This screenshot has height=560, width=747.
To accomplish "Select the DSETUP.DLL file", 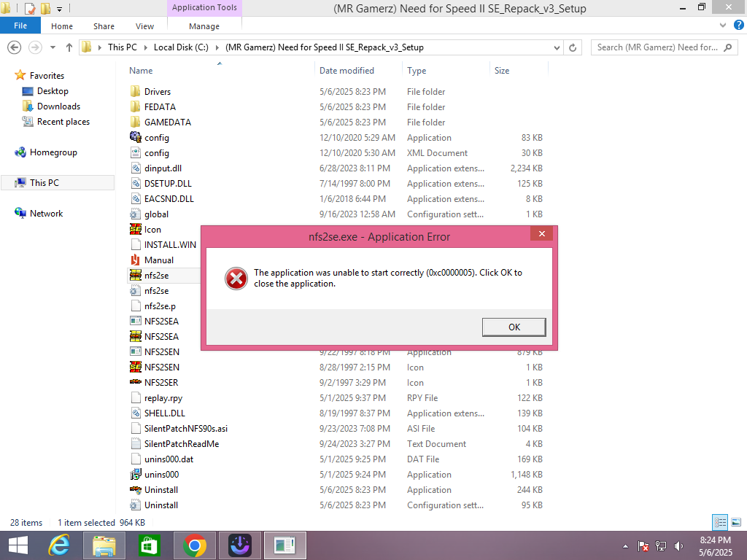I will point(168,183).
